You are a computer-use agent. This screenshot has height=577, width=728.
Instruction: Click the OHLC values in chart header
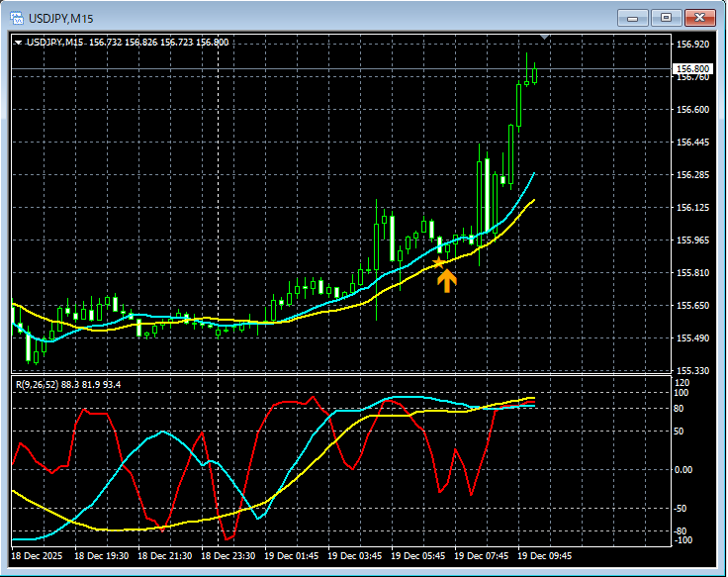pyautogui.click(x=158, y=43)
